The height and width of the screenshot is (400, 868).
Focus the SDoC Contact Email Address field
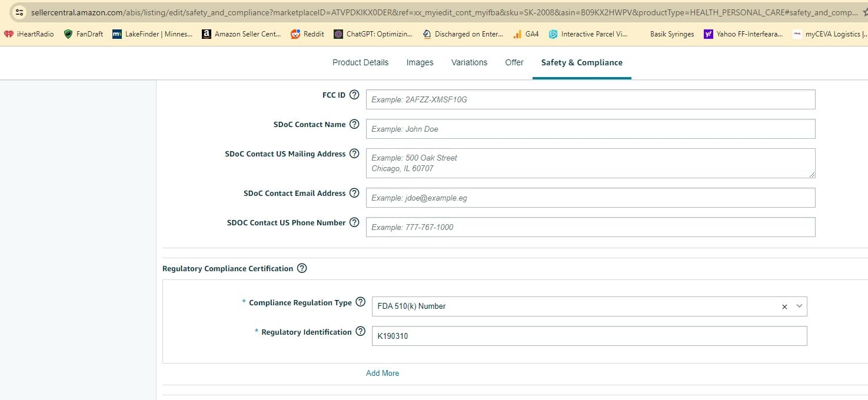[590, 198]
